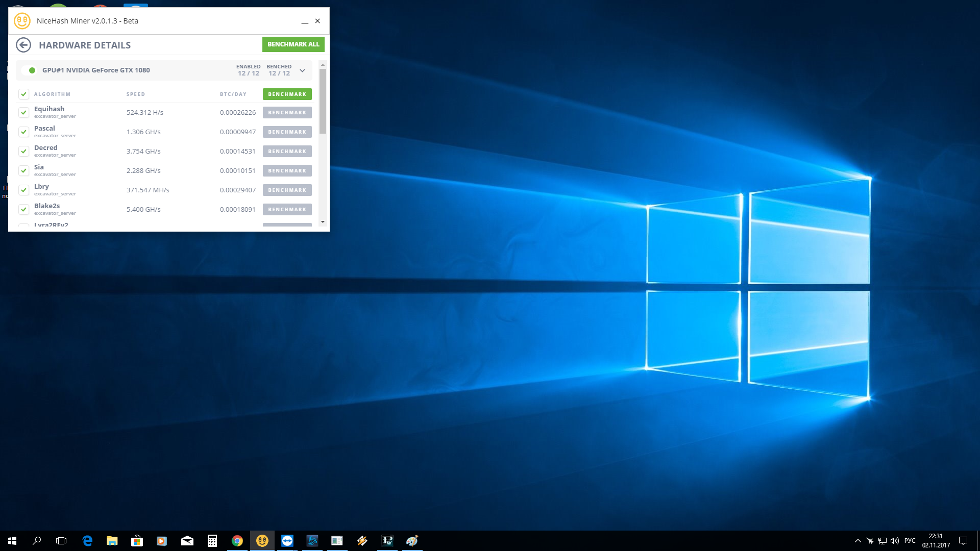
Task: Toggle the GPU#1 GTX 1080 enable switch
Action: click(29, 70)
